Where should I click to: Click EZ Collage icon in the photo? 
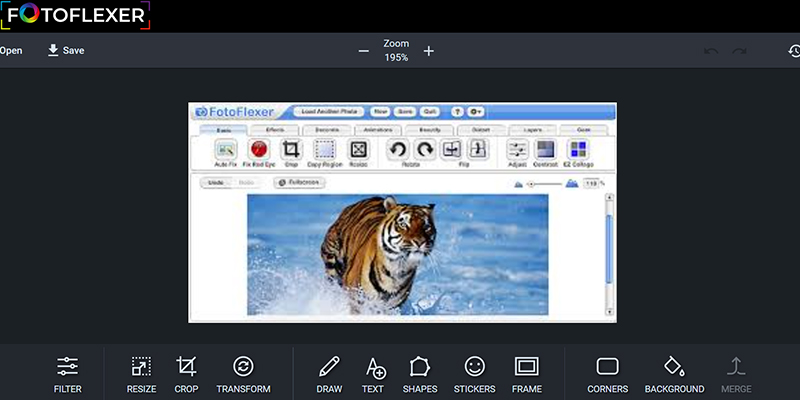(578, 149)
